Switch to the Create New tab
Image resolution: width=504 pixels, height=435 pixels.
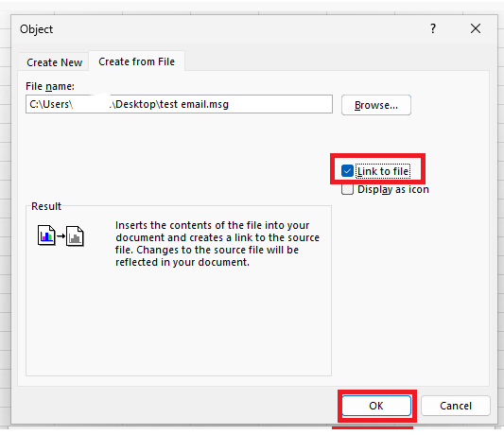54,62
